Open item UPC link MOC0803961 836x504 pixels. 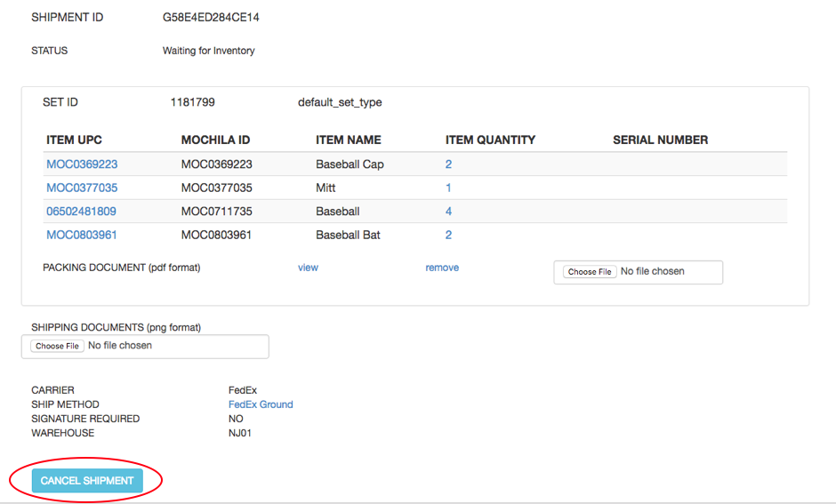(x=82, y=235)
